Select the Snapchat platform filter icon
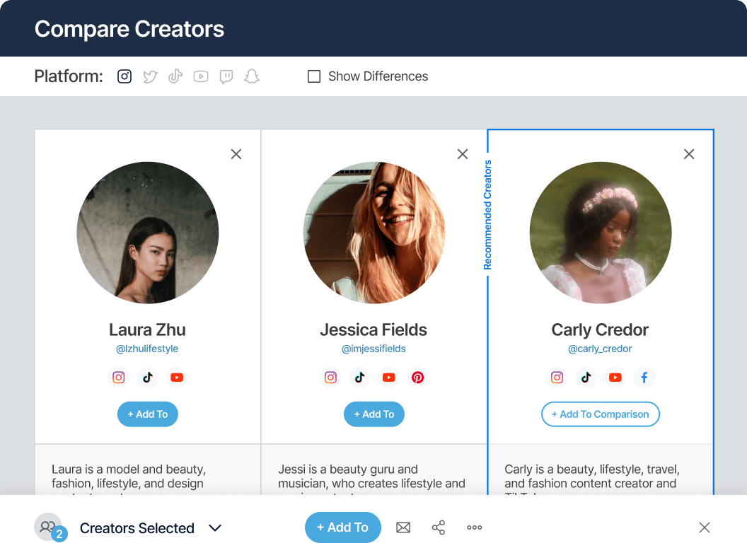This screenshot has height=560, width=747. (251, 76)
